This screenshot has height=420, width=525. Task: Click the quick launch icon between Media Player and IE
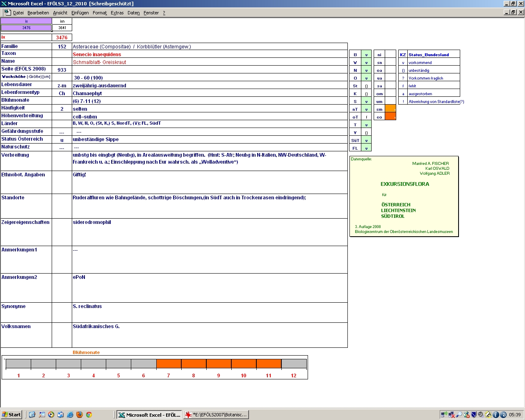pos(61,415)
